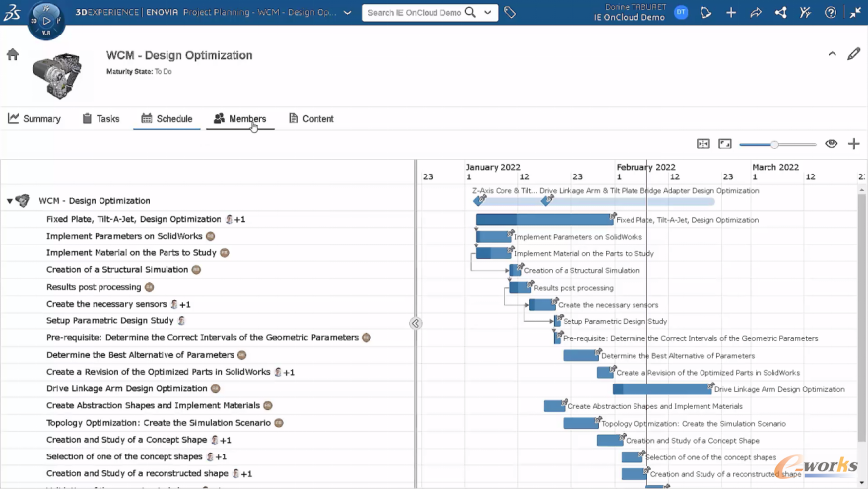Click the Dassault Systèmes 3DS logo
The image size is (868, 489).
12,12
